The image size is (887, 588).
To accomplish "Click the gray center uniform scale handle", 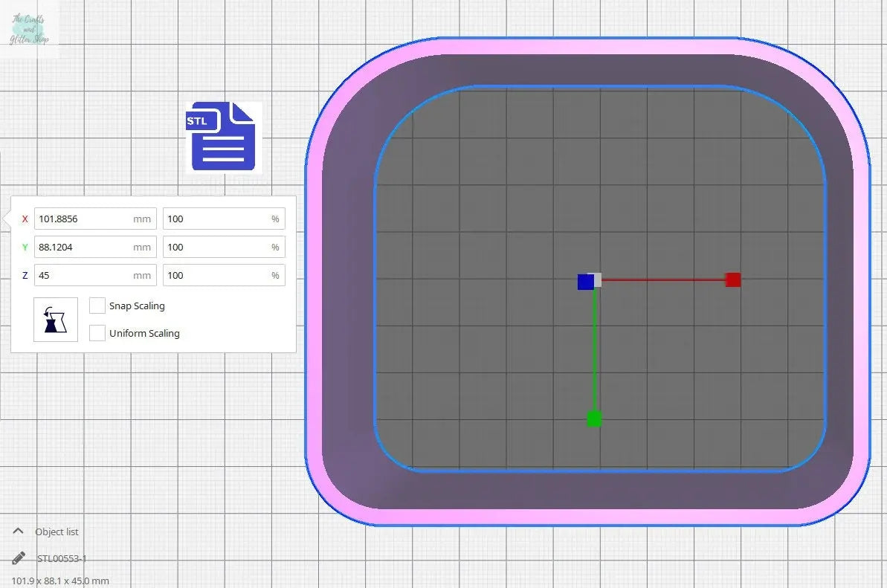I will pyautogui.click(x=597, y=278).
